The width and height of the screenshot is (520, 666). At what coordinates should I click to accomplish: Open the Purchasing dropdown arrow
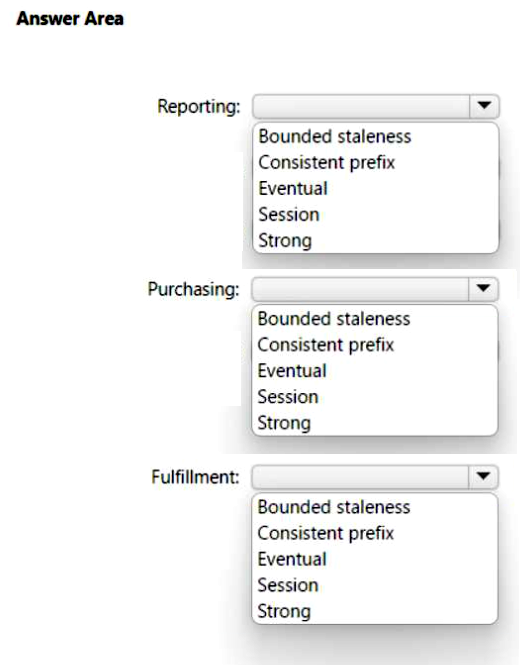pos(483,289)
